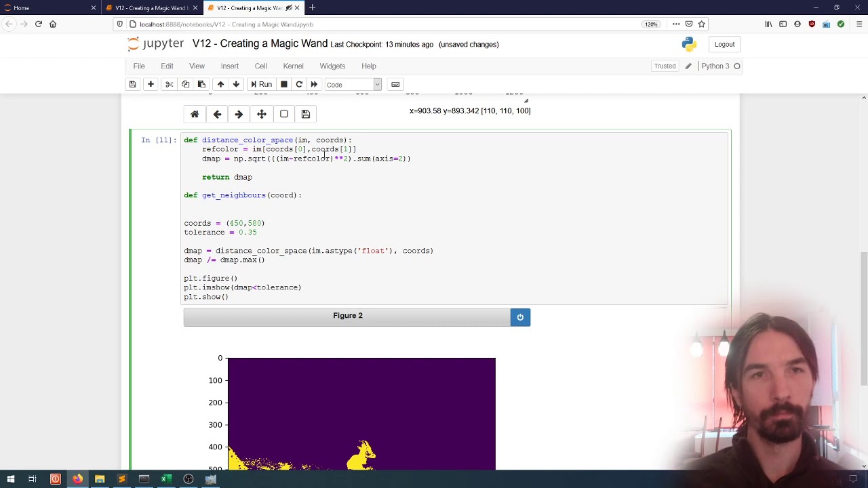The width and height of the screenshot is (868, 488).
Task: Restart the kernel circular arrow icon
Action: coord(299,84)
